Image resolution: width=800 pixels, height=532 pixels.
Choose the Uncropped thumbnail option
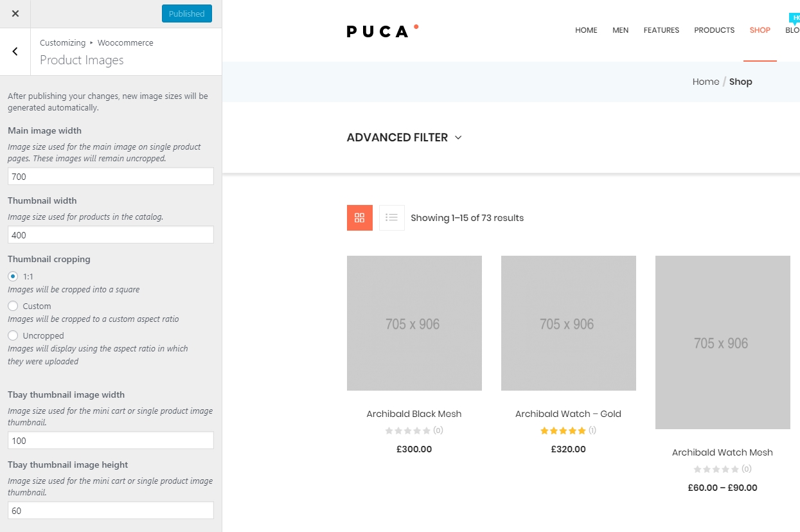click(13, 335)
